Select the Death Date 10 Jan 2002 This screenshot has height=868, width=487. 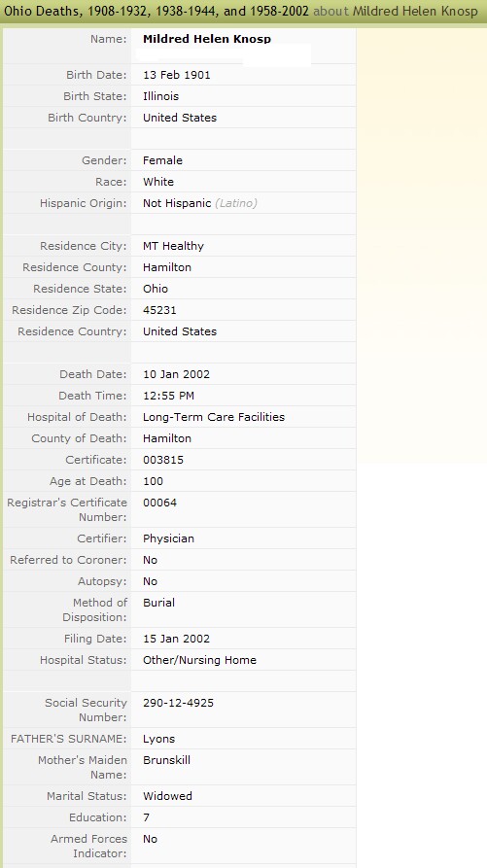click(x=177, y=374)
